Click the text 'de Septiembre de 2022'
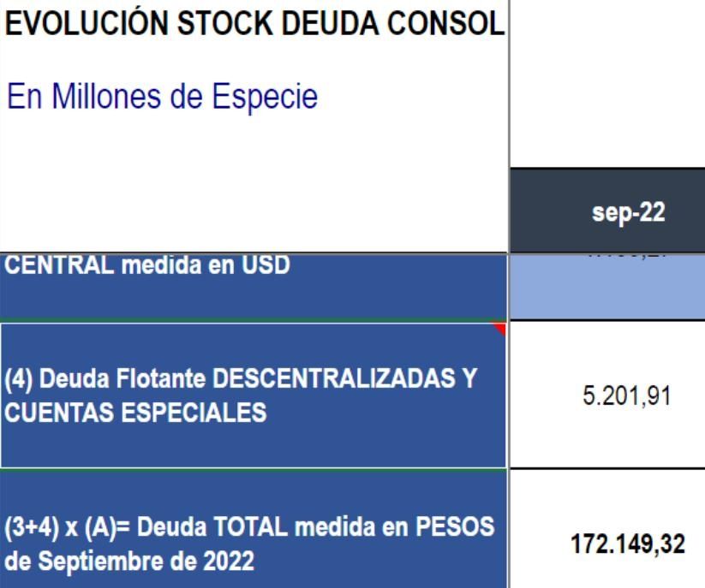 [128, 562]
